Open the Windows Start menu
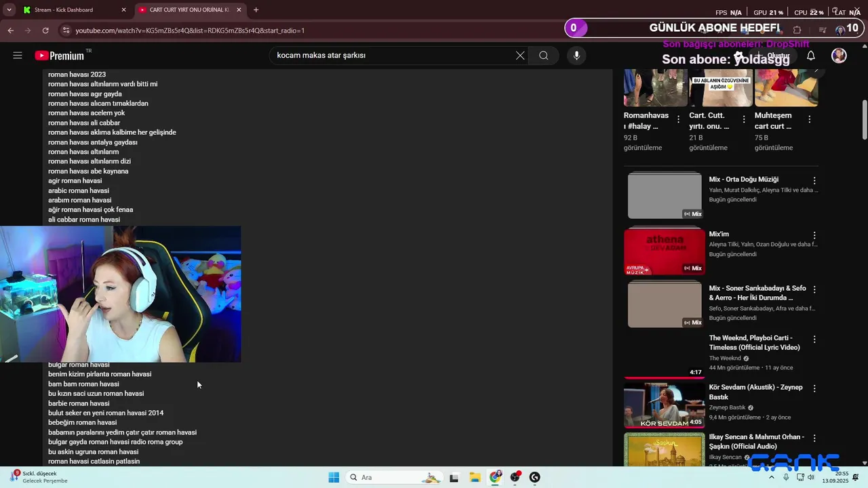868x488 pixels. (x=334, y=477)
